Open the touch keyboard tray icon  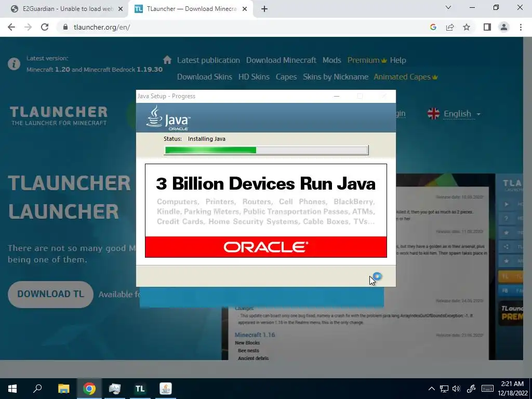coord(487,389)
